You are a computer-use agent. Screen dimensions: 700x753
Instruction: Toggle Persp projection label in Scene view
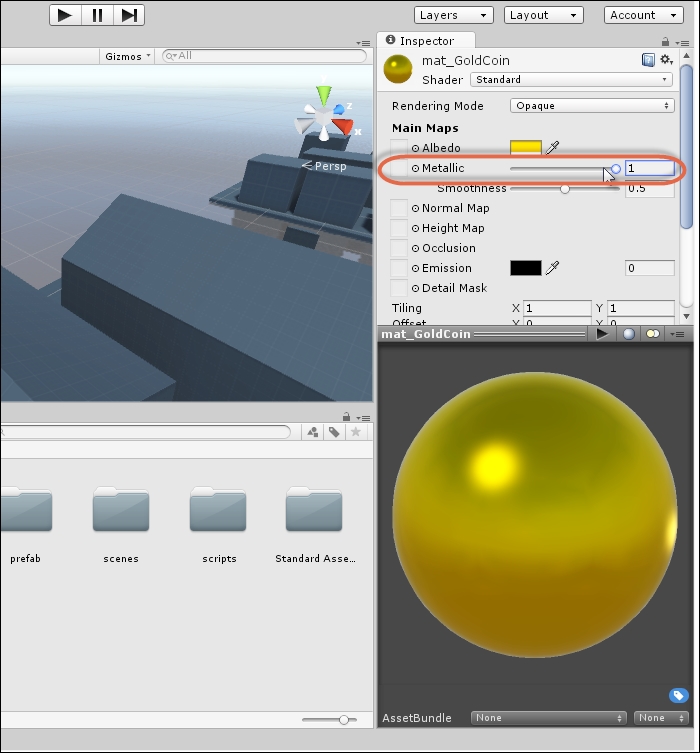(324, 166)
